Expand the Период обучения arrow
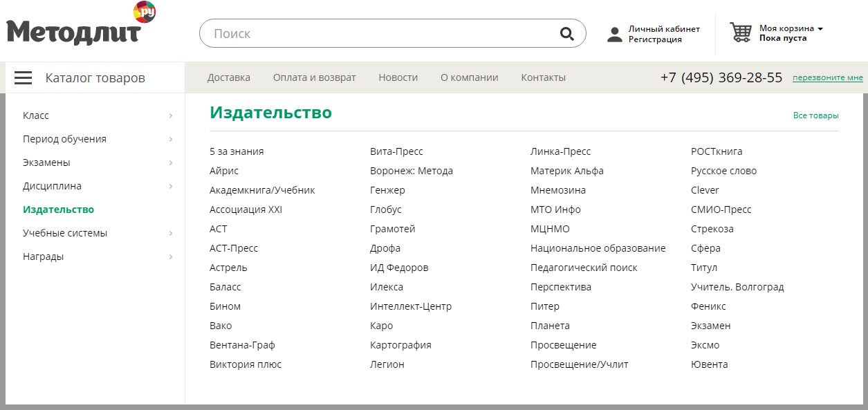The height and width of the screenshot is (410, 868). click(171, 139)
